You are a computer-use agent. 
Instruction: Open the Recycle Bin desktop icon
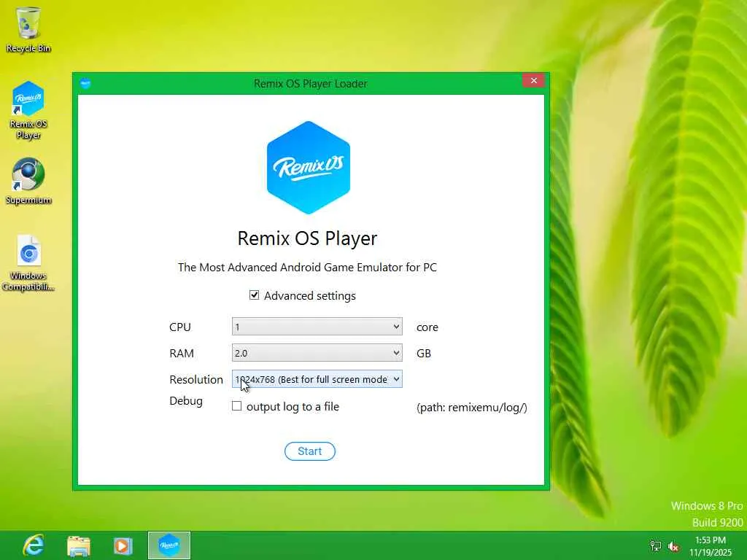(28, 29)
